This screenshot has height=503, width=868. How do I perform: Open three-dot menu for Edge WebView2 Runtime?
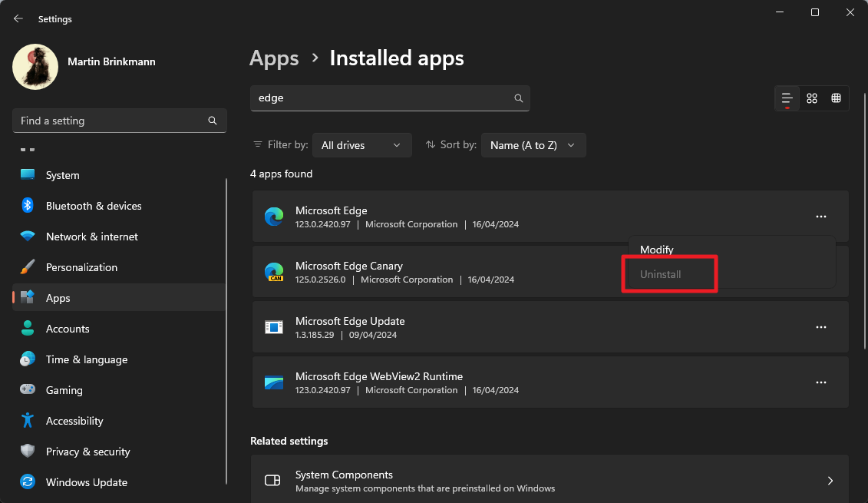[820, 382]
